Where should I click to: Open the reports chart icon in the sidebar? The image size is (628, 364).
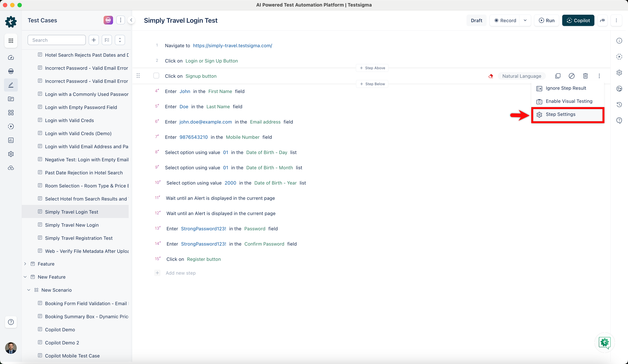11,140
